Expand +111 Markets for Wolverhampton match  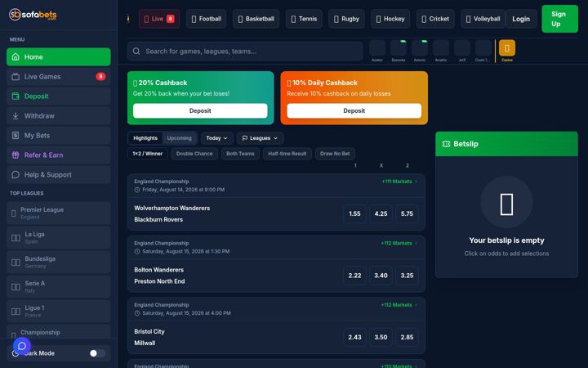click(x=399, y=182)
